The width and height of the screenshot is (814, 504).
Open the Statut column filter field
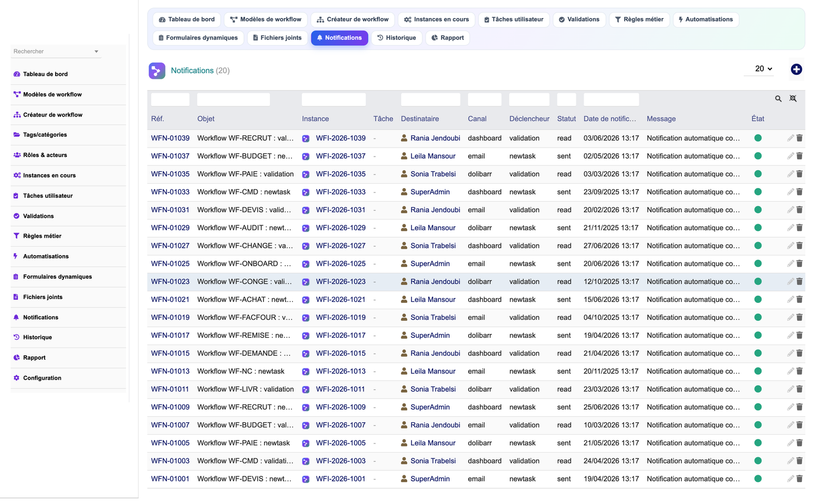click(x=566, y=100)
